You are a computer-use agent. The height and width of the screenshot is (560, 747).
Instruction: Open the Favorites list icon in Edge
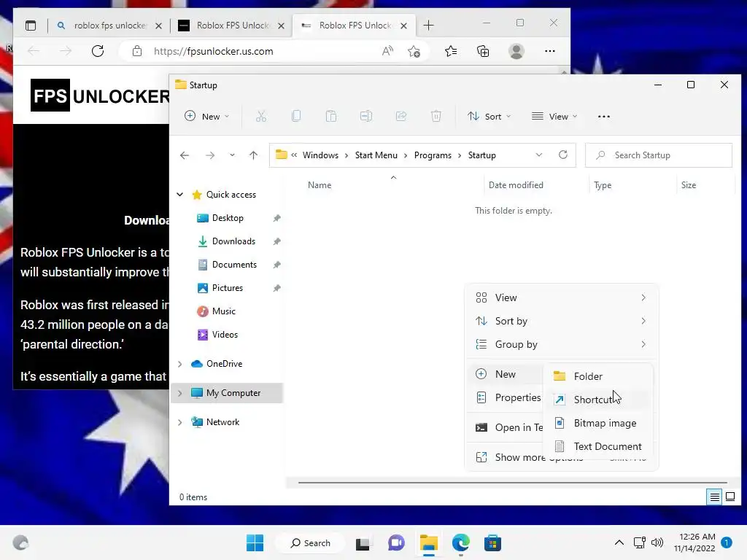(451, 51)
